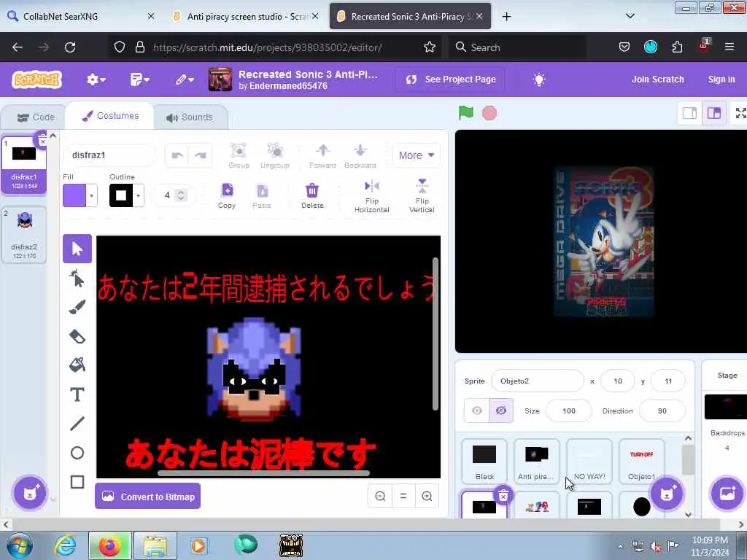Open the Settings gear menu

(96, 79)
